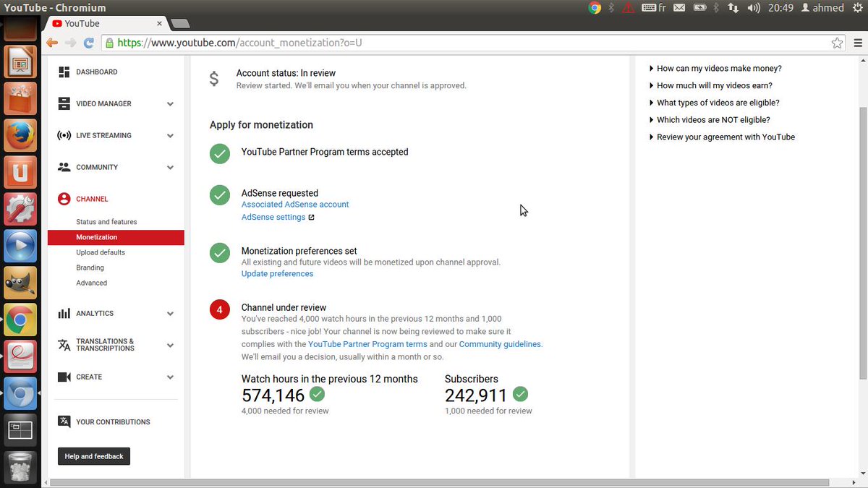Expand the Community section chevron
The image size is (868, 488).
click(170, 168)
